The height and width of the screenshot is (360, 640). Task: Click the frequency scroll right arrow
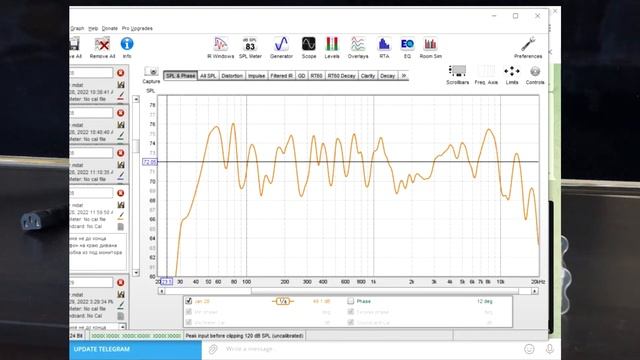click(x=535, y=291)
